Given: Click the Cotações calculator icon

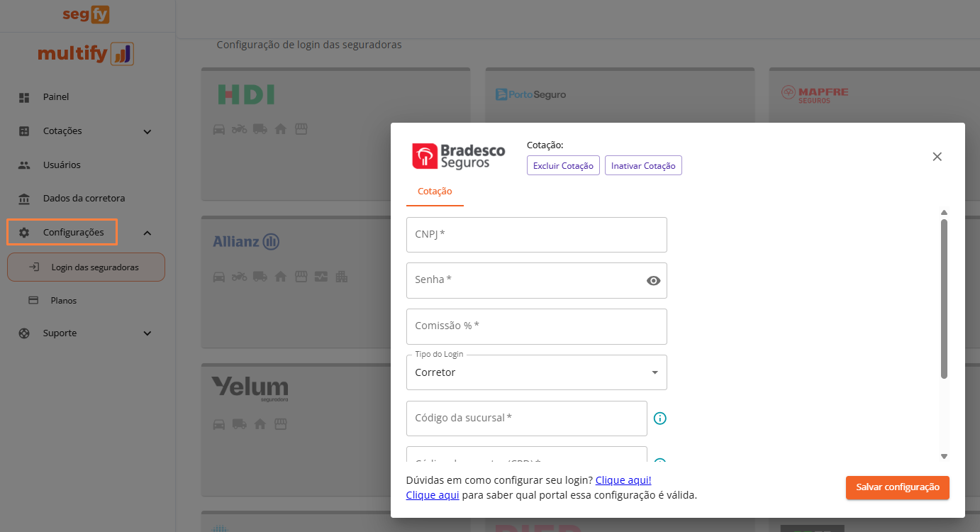Looking at the screenshot, I should click(24, 131).
